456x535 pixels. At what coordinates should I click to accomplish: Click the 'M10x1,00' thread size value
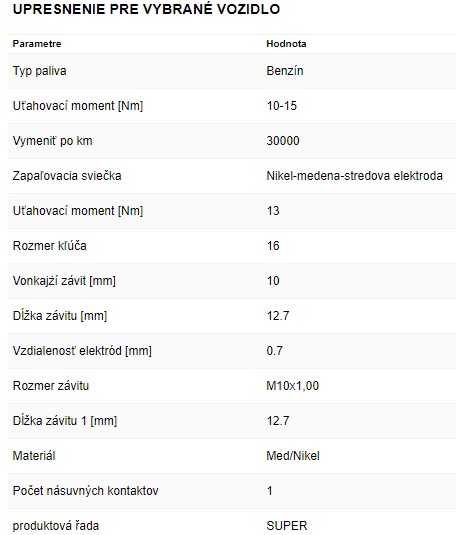click(293, 386)
